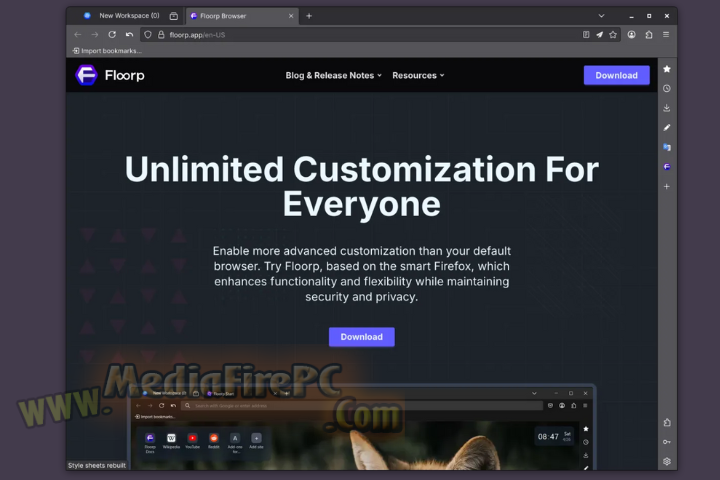The image size is (720, 480).
Task: Open the History clock panel in sidebar
Action: [667, 88]
